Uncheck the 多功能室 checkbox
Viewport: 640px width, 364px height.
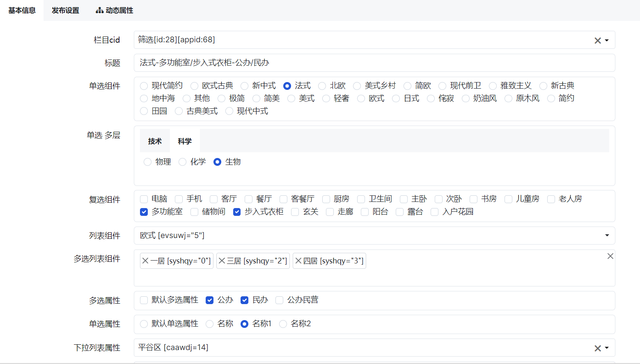[x=144, y=212]
